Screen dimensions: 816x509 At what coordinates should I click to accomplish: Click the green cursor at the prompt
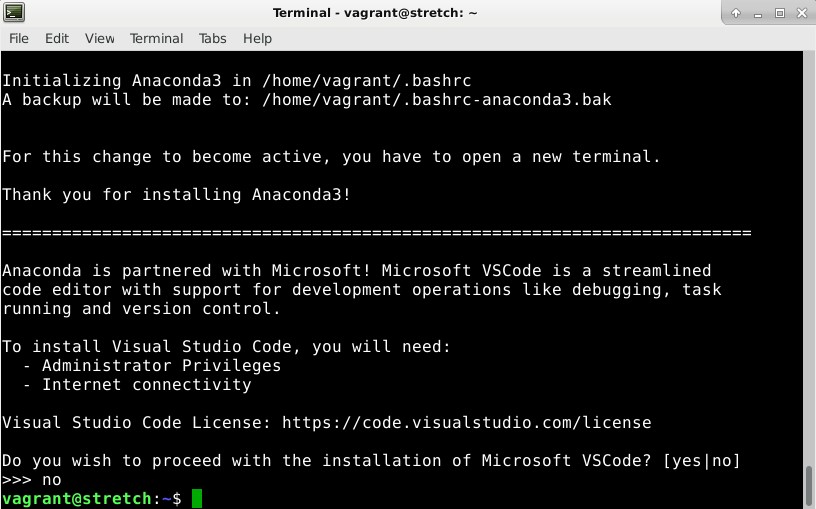coord(197,499)
